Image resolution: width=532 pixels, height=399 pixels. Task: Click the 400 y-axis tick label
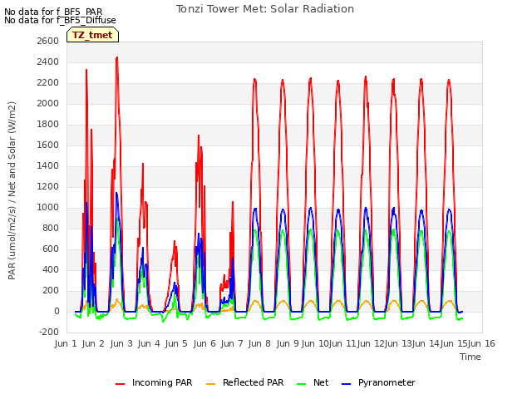51,269
